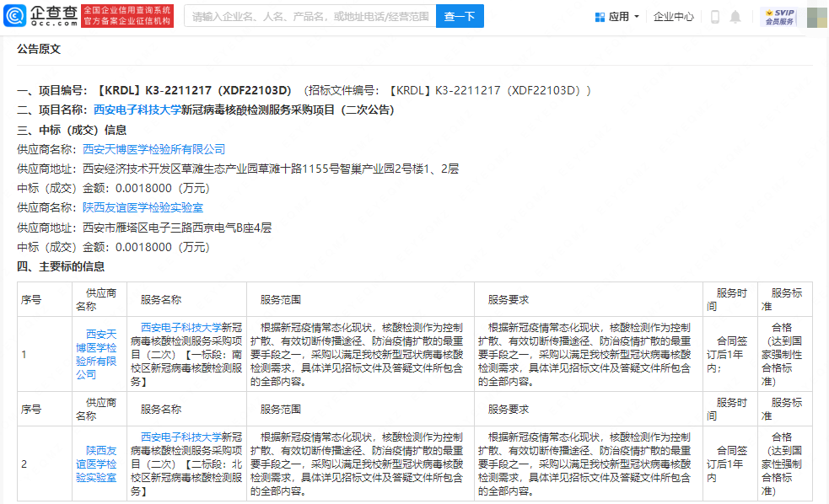The width and height of the screenshot is (829, 504).
Task: Click row 2 服务要求 description cell
Action: pos(589,464)
